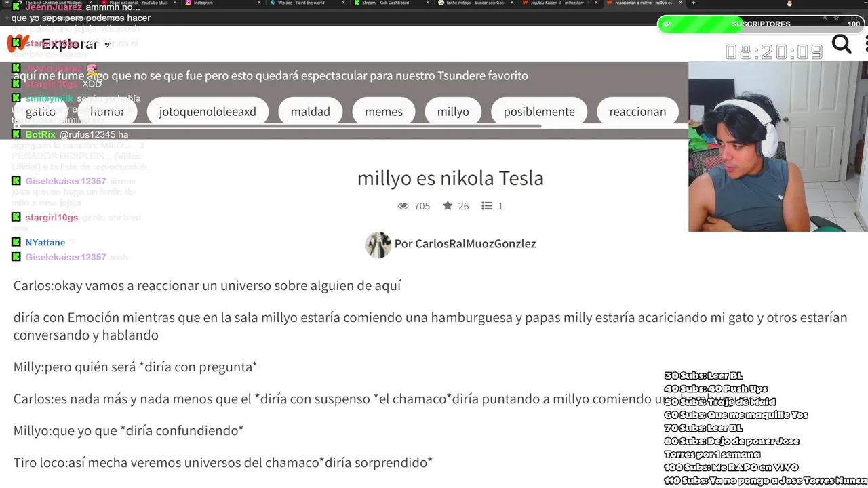Image resolution: width=868 pixels, height=488 pixels.
Task: Click the line starting 'Tiro loco:así mecha'
Action: [223, 463]
